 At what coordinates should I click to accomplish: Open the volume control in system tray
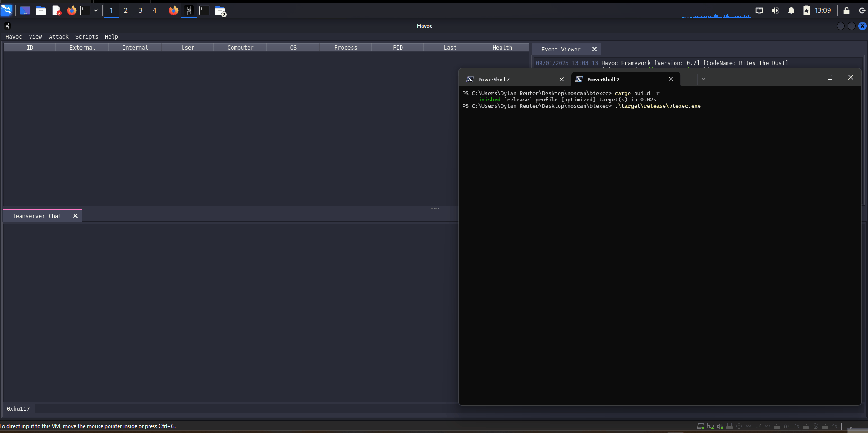point(775,10)
